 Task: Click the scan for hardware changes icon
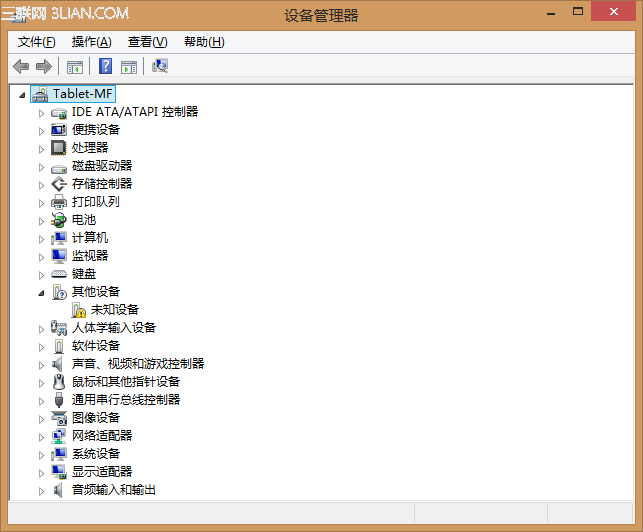[160, 66]
